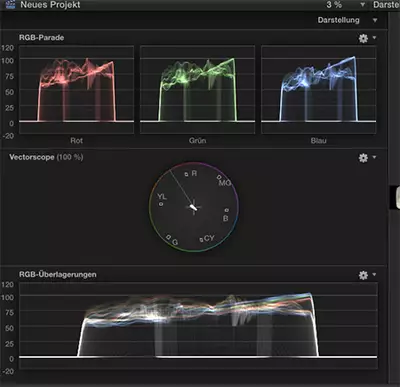The image size is (400, 387).
Task: Click the project clapperboard icon beside Neues Projekt
Action: click(11, 4)
